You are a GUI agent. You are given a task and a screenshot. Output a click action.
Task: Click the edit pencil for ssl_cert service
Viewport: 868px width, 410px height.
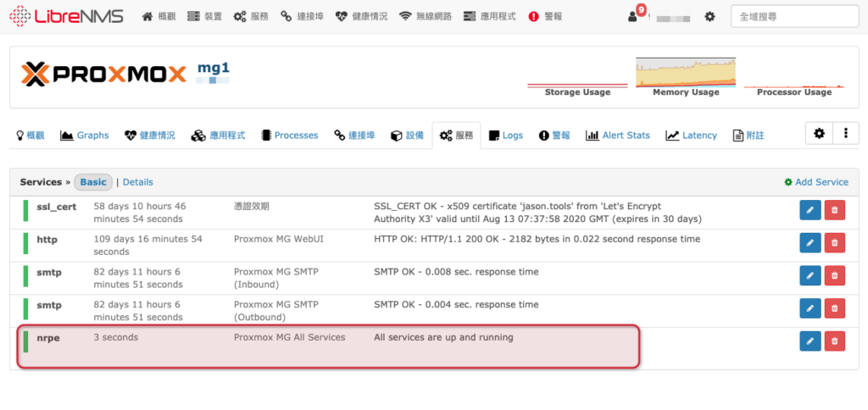pos(810,210)
